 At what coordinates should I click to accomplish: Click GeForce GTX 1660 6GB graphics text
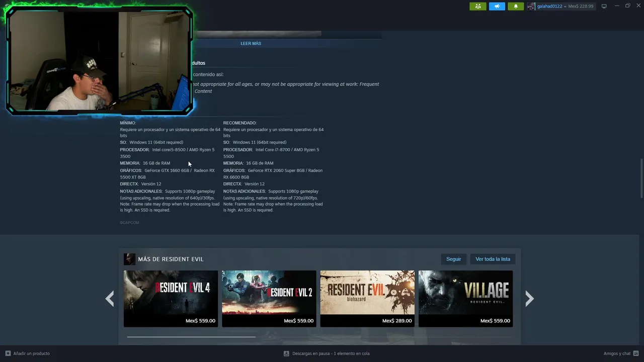coord(167,170)
